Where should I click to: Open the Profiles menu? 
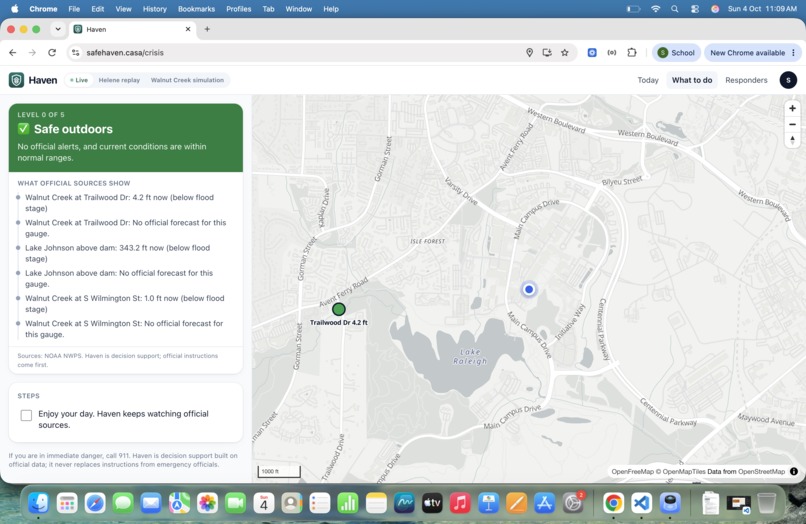(x=239, y=9)
